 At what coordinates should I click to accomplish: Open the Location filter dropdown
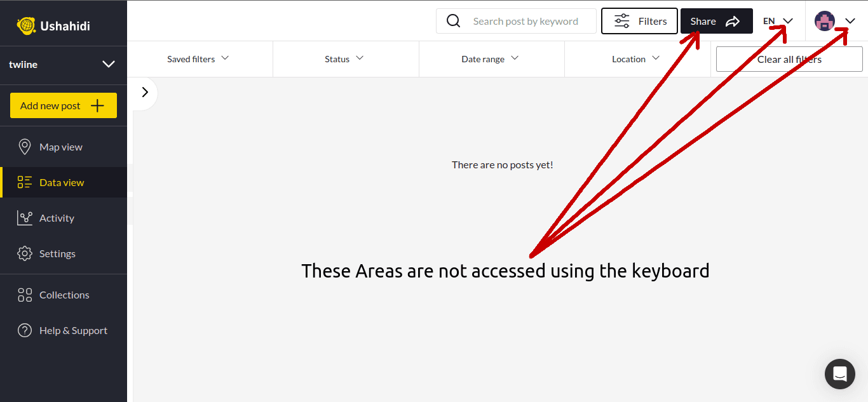[635, 59]
